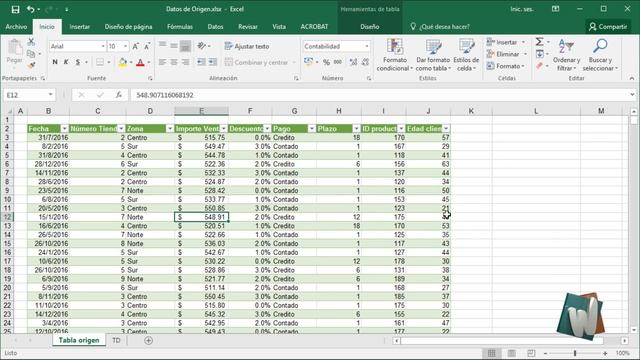Increase font size with the large A icon
This screenshot has height=360, width=640.
(x=136, y=46)
